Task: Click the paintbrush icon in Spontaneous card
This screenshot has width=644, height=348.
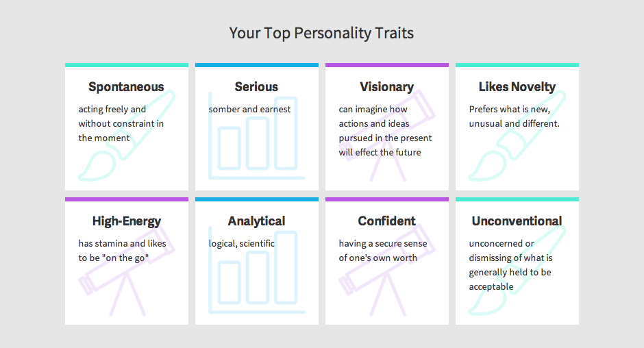Action: [x=127, y=136]
